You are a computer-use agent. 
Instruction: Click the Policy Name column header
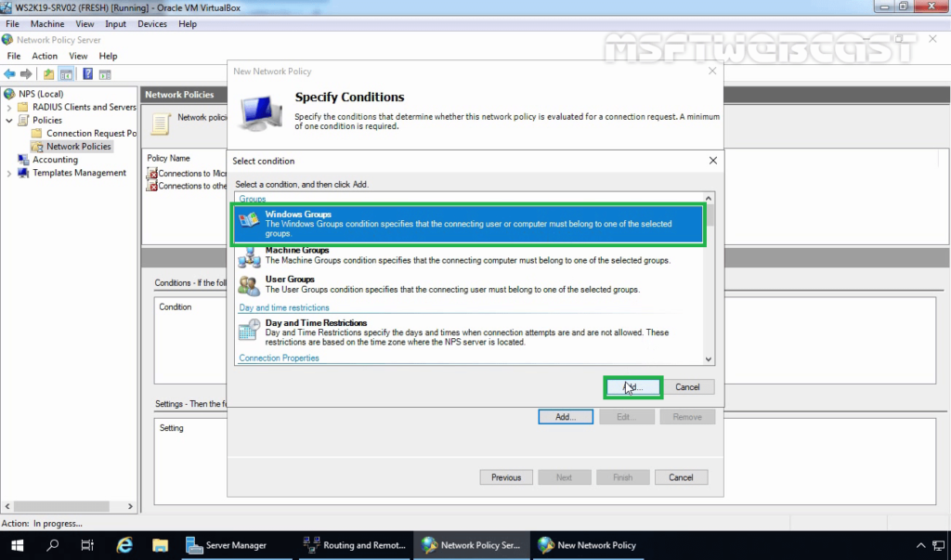tap(169, 159)
